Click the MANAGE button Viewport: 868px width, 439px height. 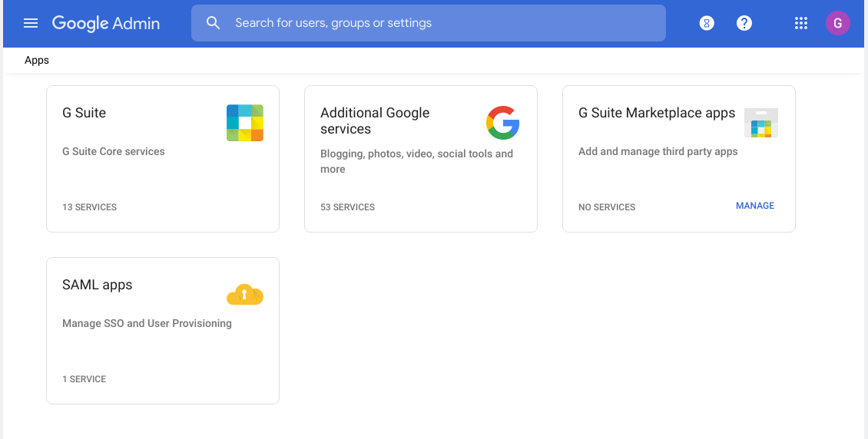(755, 206)
